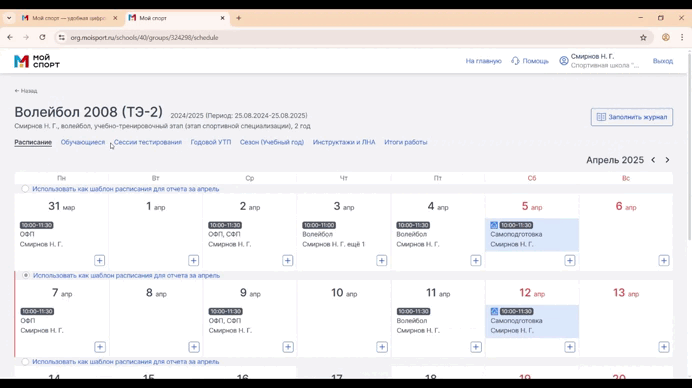The width and height of the screenshot is (692, 388).
Task: Click the user profile icon
Action: pos(564,61)
